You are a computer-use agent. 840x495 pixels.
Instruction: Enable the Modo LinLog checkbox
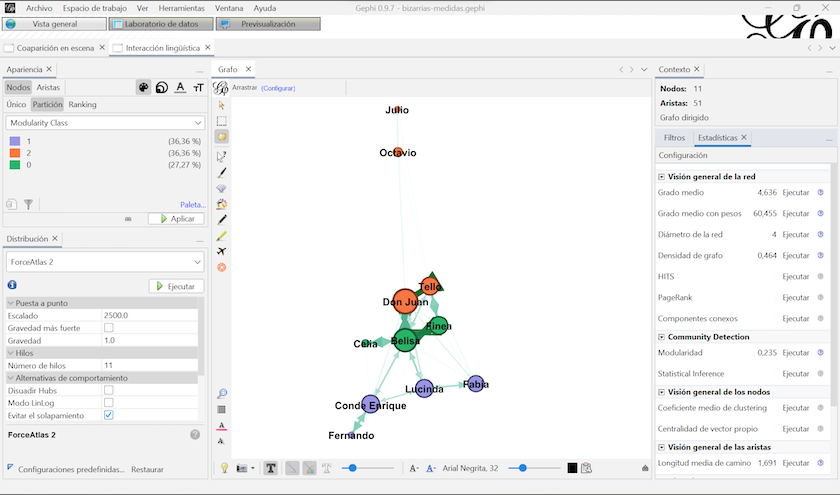(x=109, y=402)
